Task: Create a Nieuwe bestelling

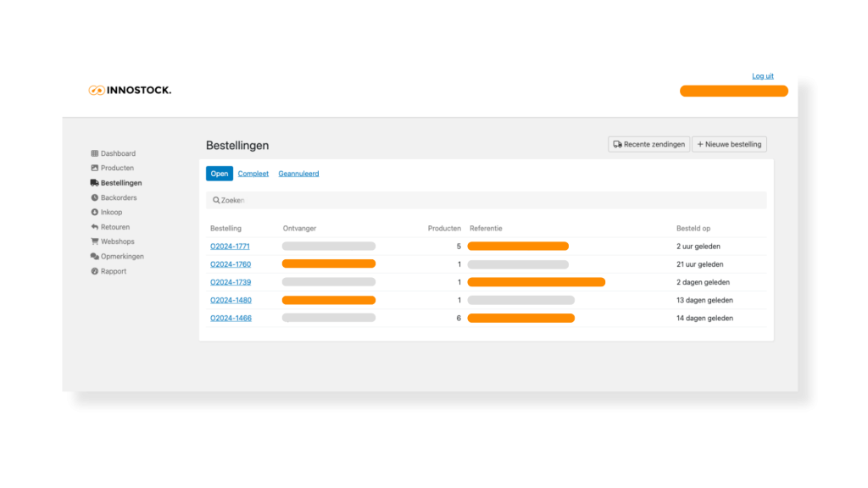Action: 729,145
